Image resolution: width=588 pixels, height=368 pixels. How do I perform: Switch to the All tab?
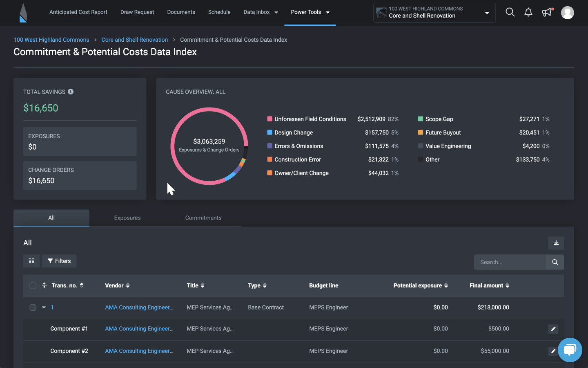[x=51, y=218]
